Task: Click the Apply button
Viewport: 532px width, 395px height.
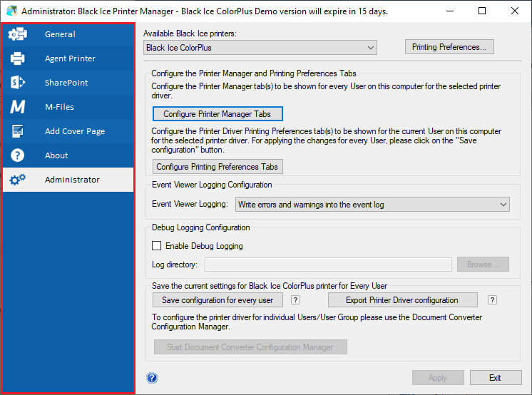Action: pyautogui.click(x=438, y=378)
